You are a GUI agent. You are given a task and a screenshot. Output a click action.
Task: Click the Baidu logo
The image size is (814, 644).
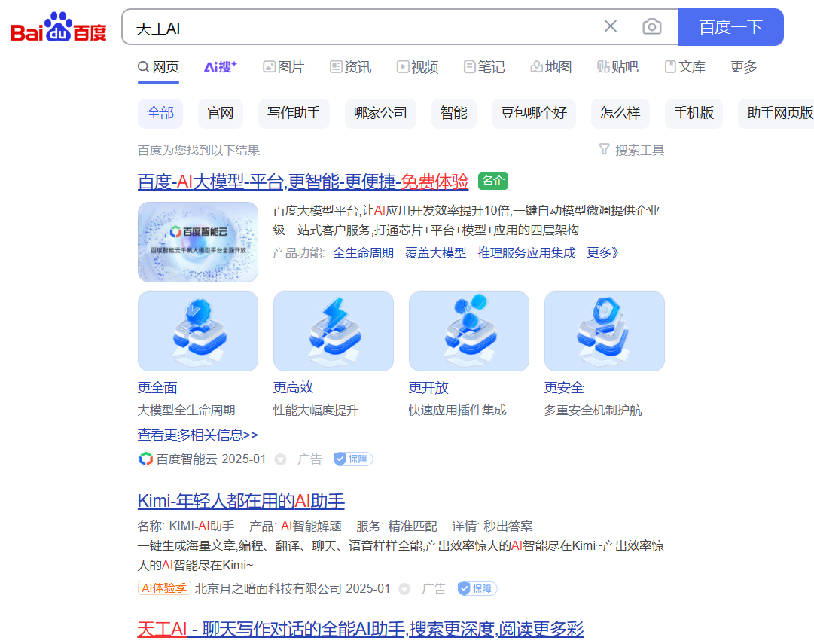[x=59, y=27]
